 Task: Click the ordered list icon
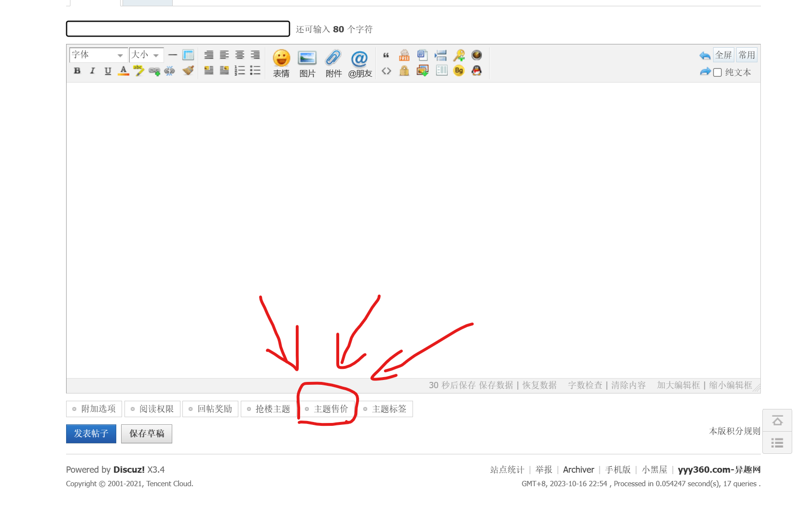coord(240,71)
